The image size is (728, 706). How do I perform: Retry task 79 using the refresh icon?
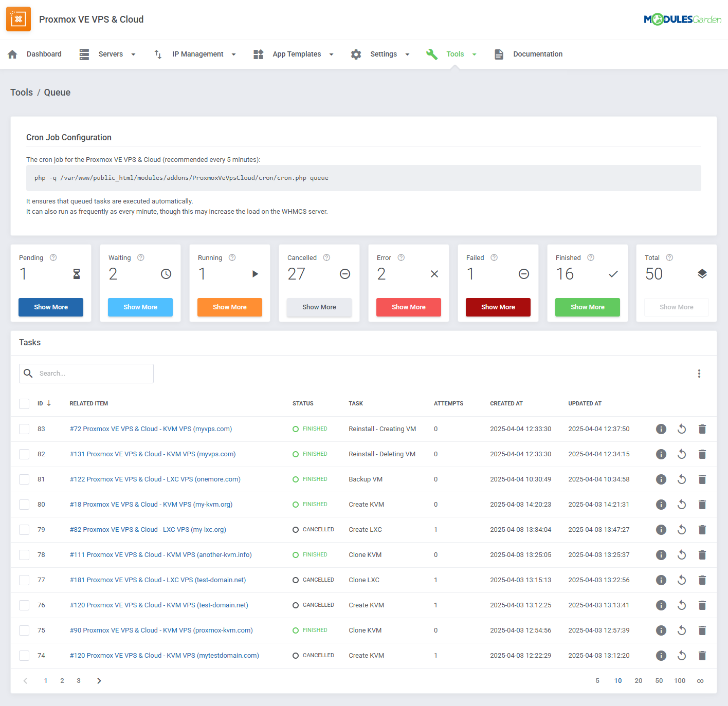(x=682, y=529)
